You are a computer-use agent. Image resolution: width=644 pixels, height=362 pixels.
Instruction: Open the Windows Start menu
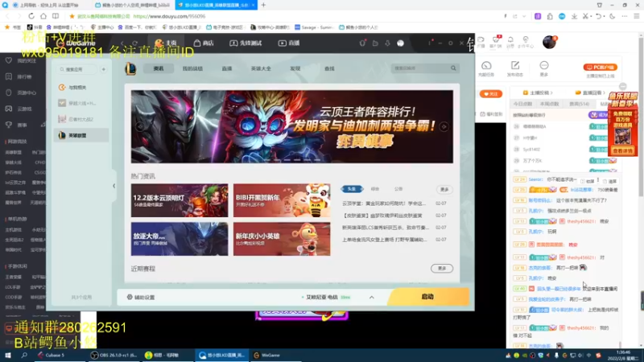pos(8,355)
